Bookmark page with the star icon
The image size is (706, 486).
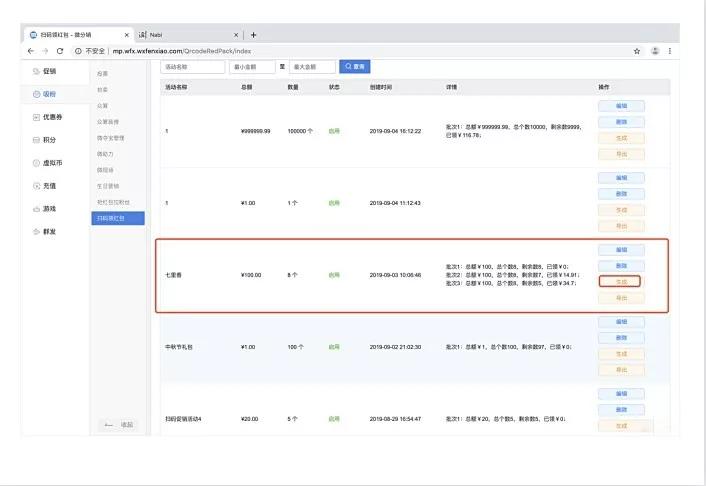point(637,51)
